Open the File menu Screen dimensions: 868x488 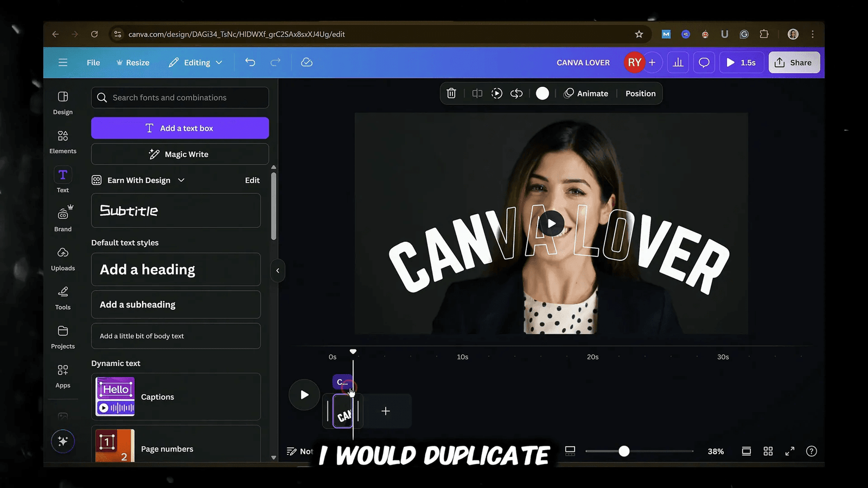(93, 62)
